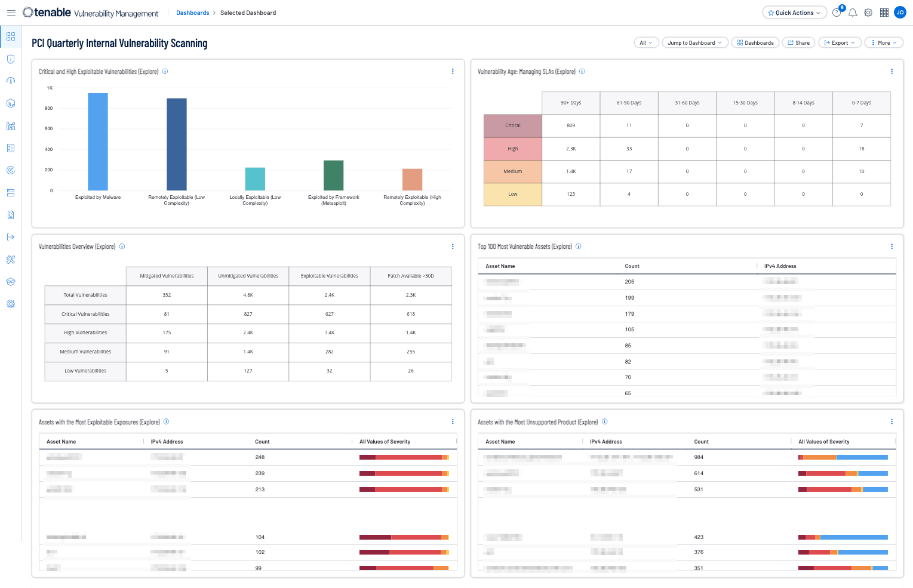This screenshot has width=913, height=588.
Task: Click the Exploited by Framework Metasploit bar
Action: coord(334,176)
